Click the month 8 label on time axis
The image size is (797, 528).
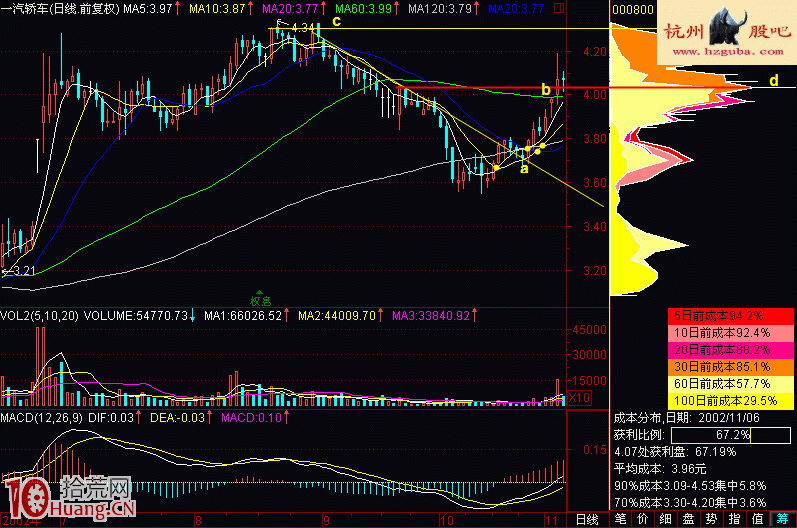coord(198,520)
